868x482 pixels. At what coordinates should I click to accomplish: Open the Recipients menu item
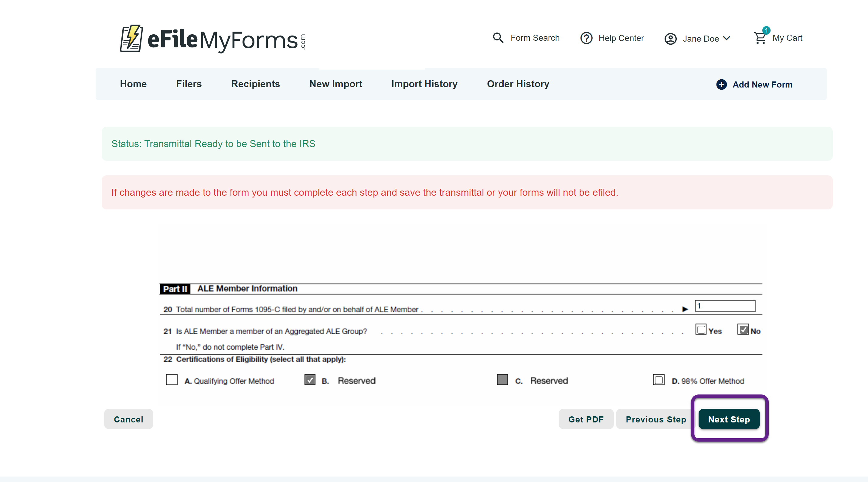click(255, 84)
